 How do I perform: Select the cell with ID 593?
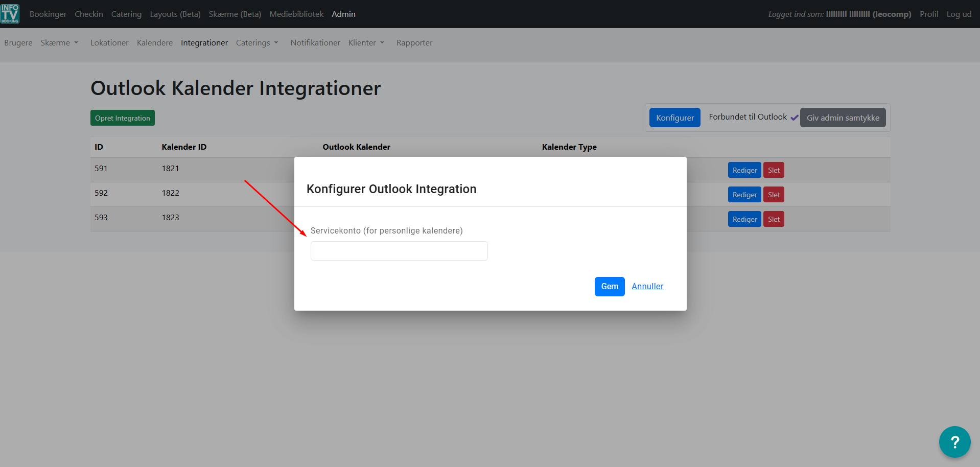tap(101, 218)
